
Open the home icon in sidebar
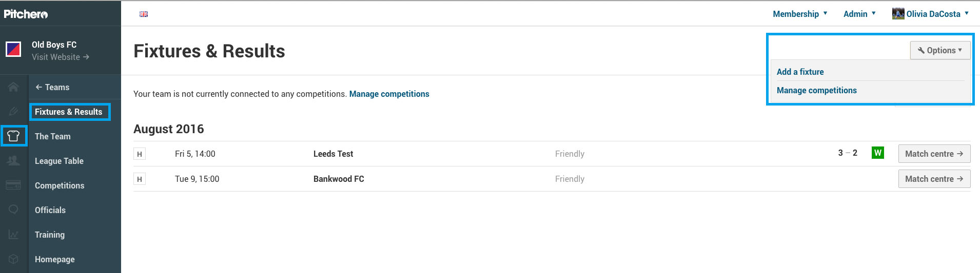click(x=14, y=87)
